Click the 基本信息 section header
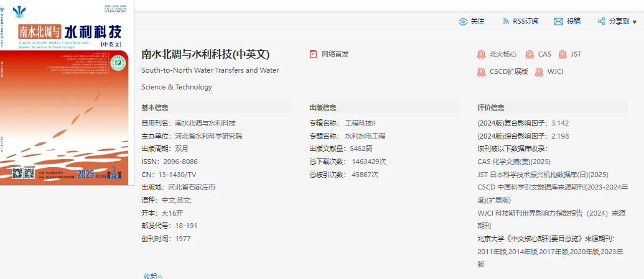Image resolution: width=644 pixels, height=279 pixels. point(155,108)
